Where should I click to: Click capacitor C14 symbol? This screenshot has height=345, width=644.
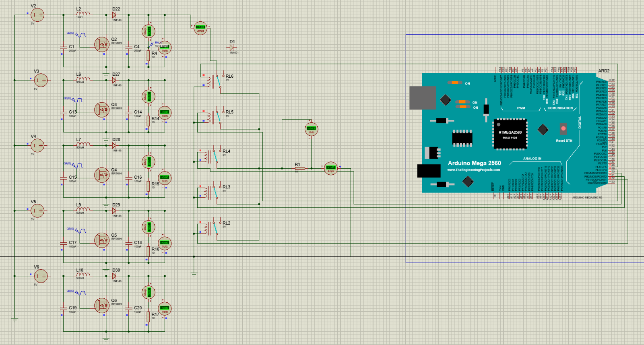pyautogui.click(x=129, y=112)
